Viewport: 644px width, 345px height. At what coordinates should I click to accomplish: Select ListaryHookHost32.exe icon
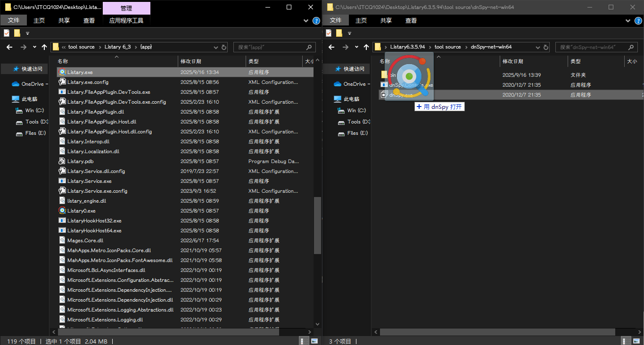tap(62, 221)
